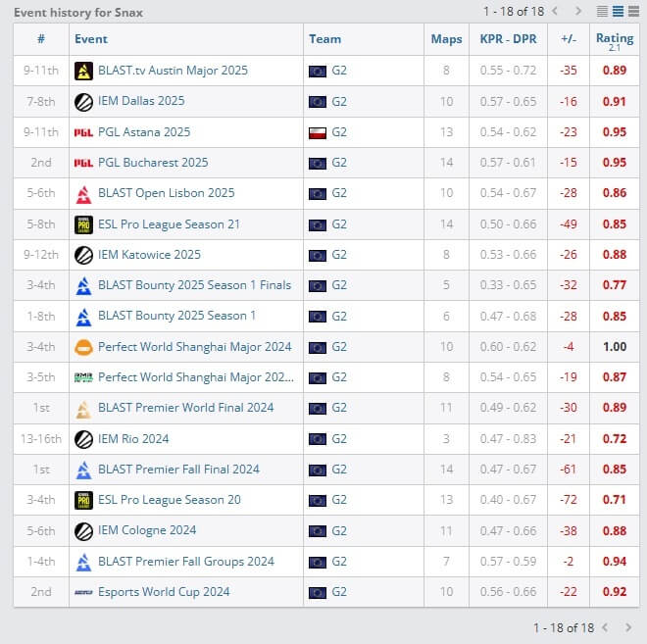The width and height of the screenshot is (647, 644).
Task: Click the Europe flag in IEM Dallas row
Action: 318,102
